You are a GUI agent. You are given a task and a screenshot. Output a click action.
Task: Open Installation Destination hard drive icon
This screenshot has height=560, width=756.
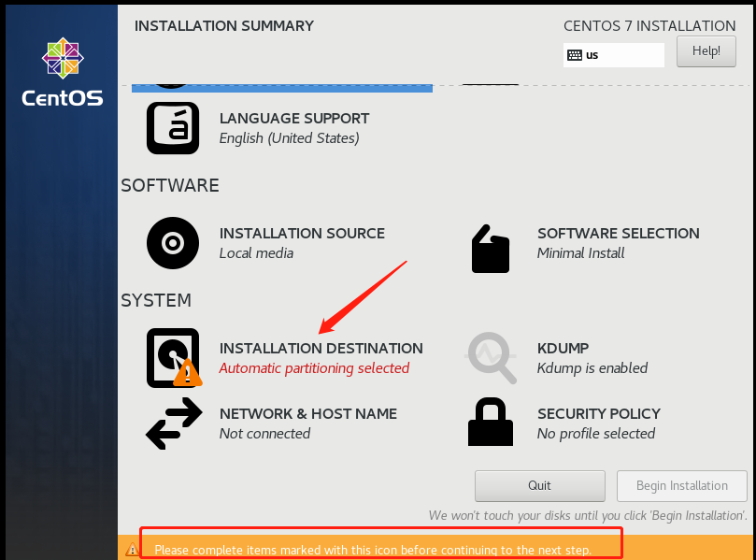(174, 358)
